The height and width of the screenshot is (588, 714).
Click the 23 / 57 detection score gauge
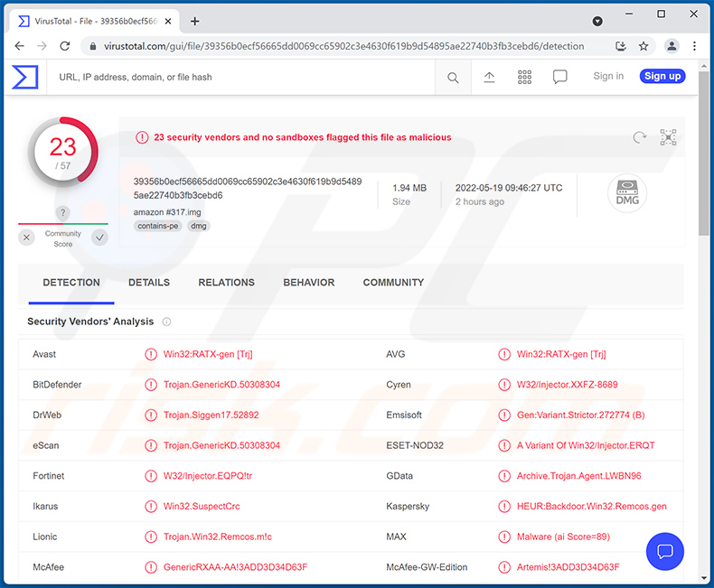click(63, 153)
